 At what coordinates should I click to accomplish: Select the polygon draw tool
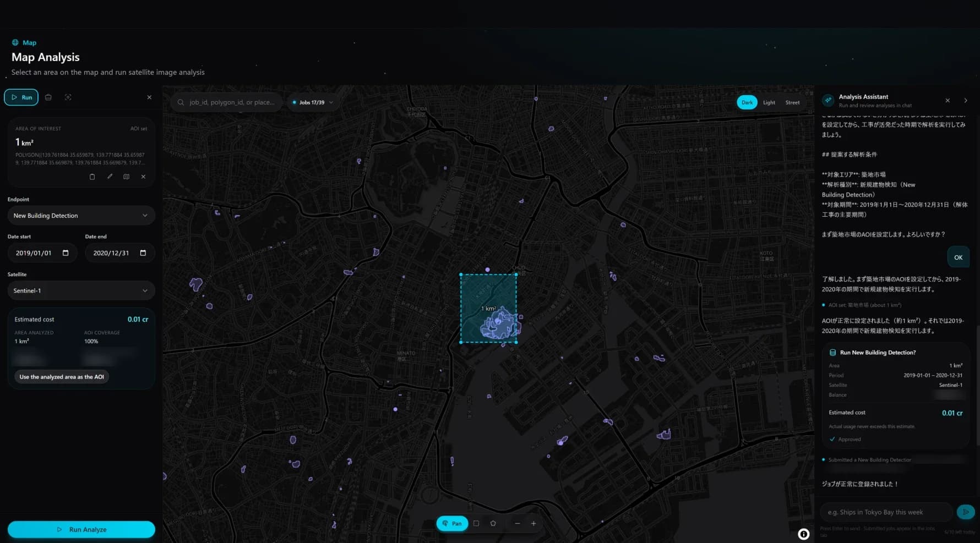[493, 523]
